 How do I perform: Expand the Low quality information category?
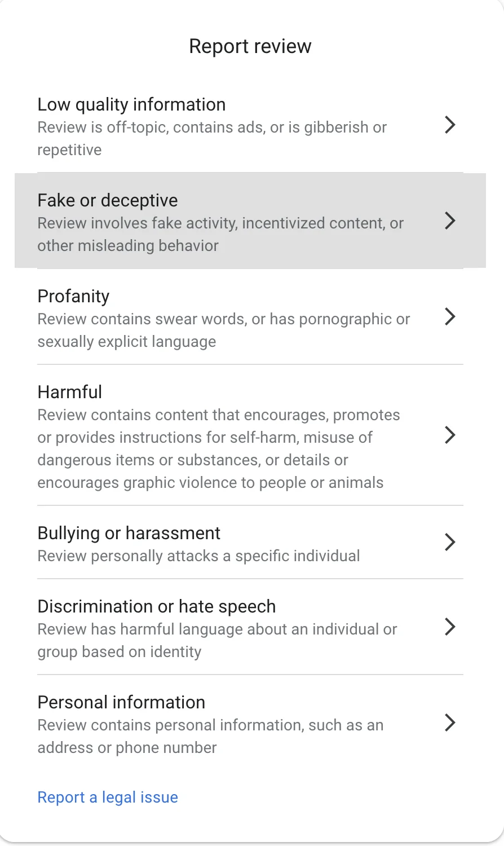pos(226,125)
